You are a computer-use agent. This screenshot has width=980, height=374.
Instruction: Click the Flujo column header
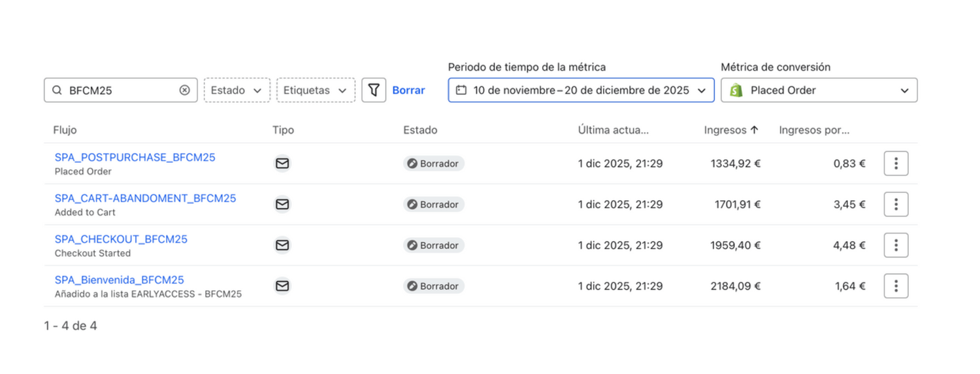tap(65, 130)
